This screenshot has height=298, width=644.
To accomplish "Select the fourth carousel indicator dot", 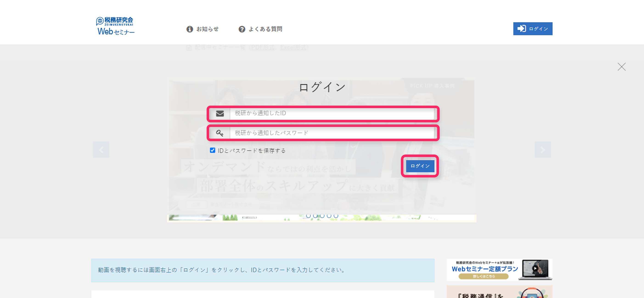I will (x=329, y=216).
